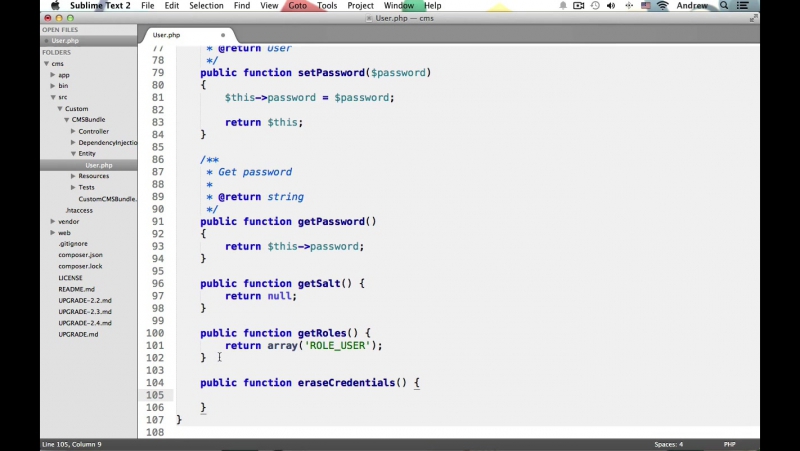
Task: Open UPGRADE.md file
Action: (x=78, y=335)
